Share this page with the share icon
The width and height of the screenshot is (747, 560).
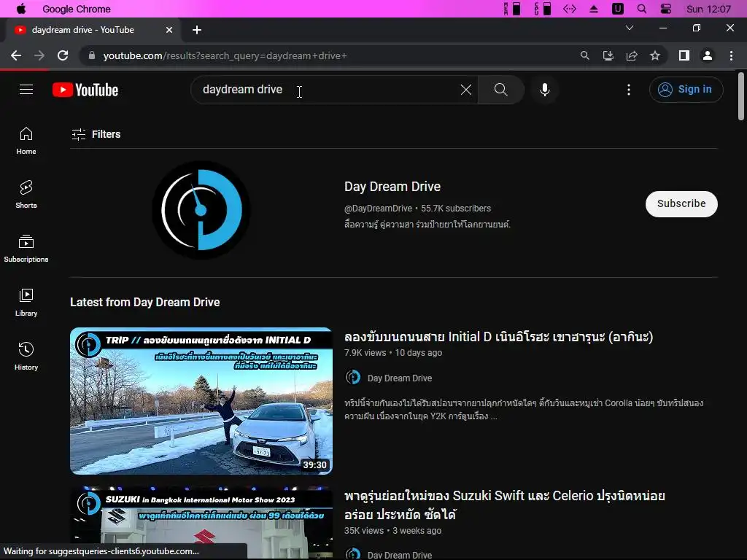[632, 55]
